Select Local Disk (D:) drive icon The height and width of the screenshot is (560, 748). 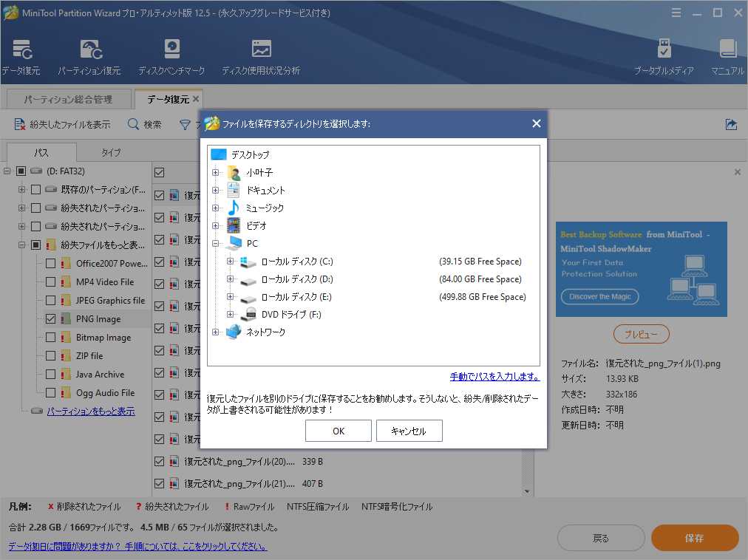248,280
